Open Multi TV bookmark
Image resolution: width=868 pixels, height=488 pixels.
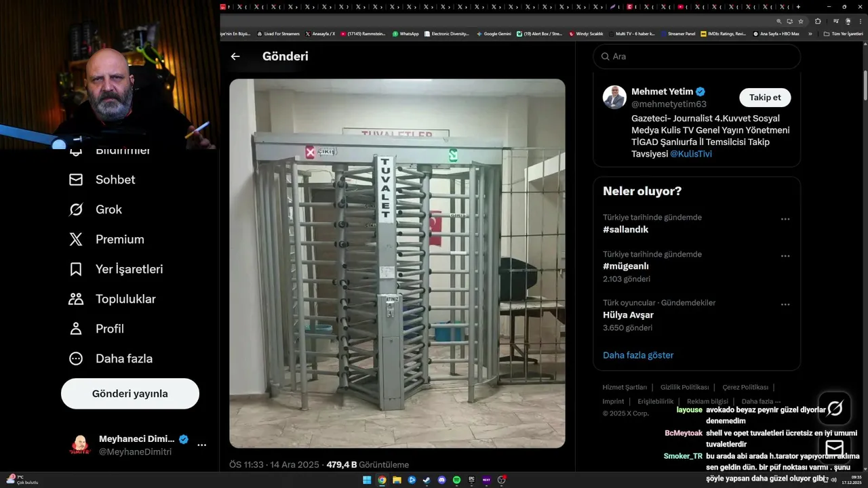click(x=631, y=34)
